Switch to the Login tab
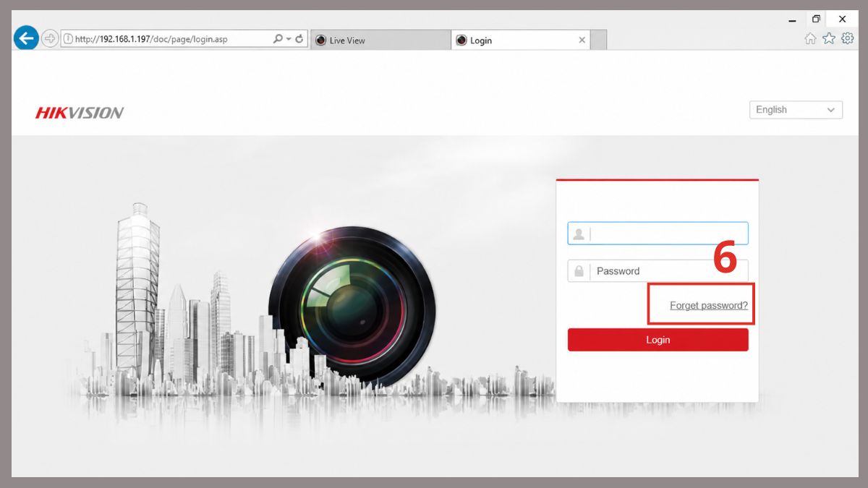 coord(521,40)
